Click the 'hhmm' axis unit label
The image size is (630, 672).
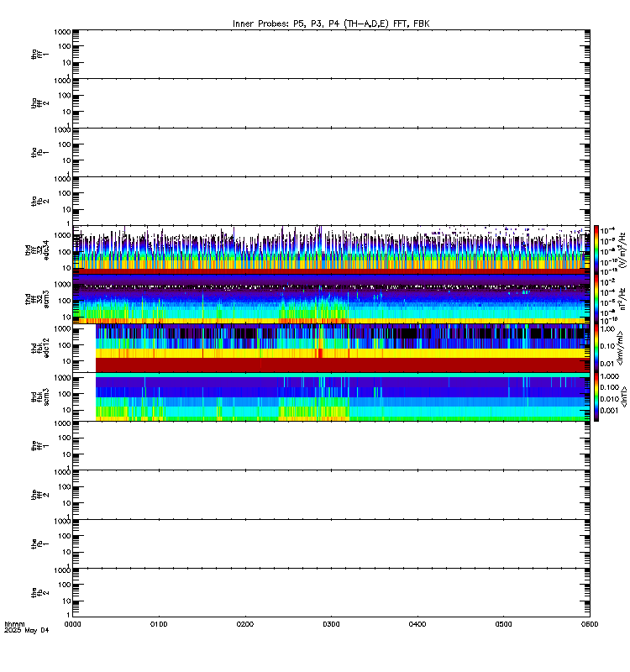point(14,624)
